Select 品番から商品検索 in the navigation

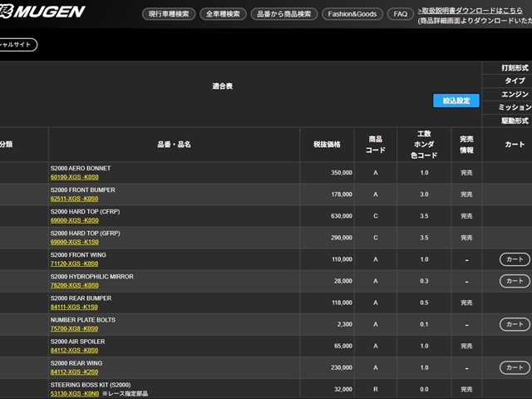click(283, 14)
